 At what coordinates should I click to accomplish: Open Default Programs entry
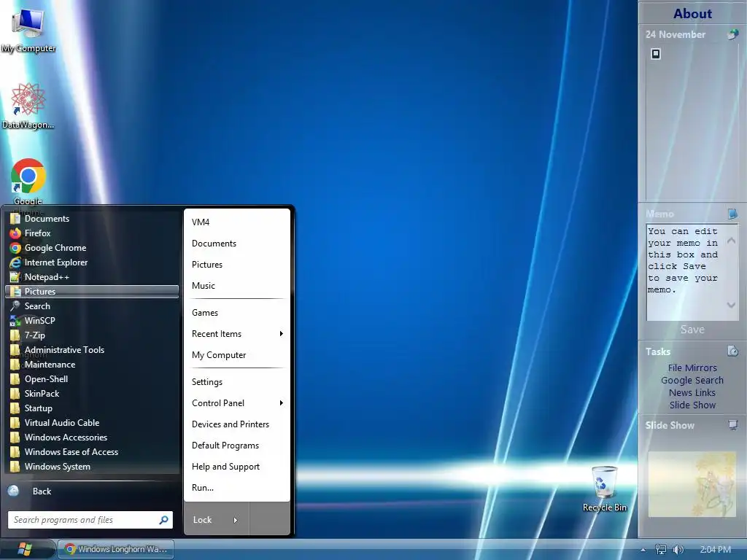[x=237, y=446]
